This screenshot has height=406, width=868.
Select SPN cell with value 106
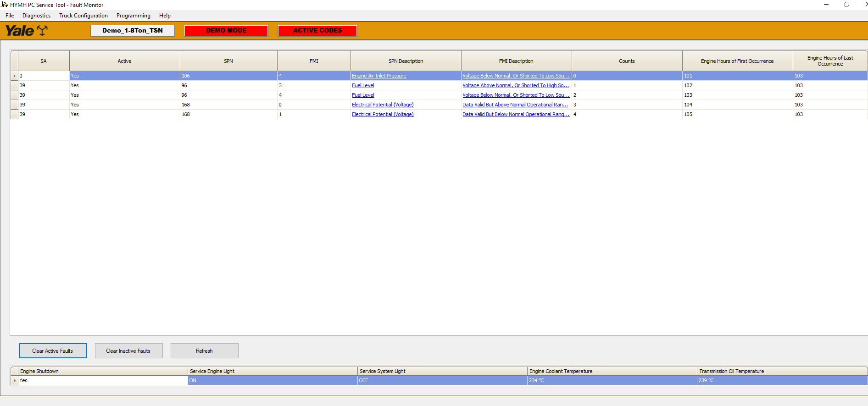coord(228,76)
